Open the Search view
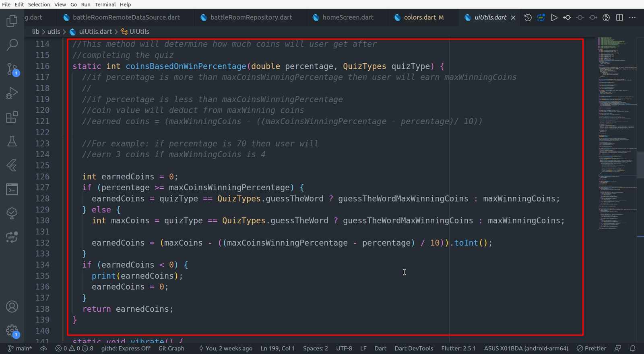The width and height of the screenshot is (644, 354). pyautogui.click(x=12, y=45)
